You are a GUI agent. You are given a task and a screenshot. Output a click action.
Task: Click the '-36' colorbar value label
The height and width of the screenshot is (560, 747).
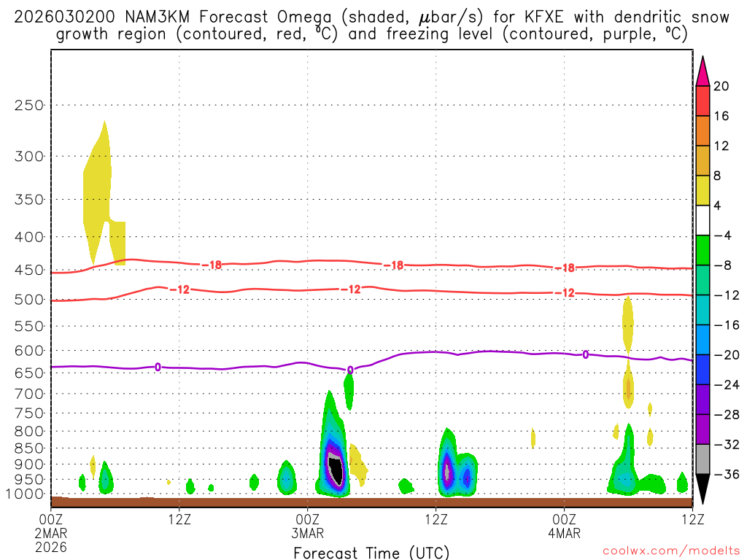727,474
